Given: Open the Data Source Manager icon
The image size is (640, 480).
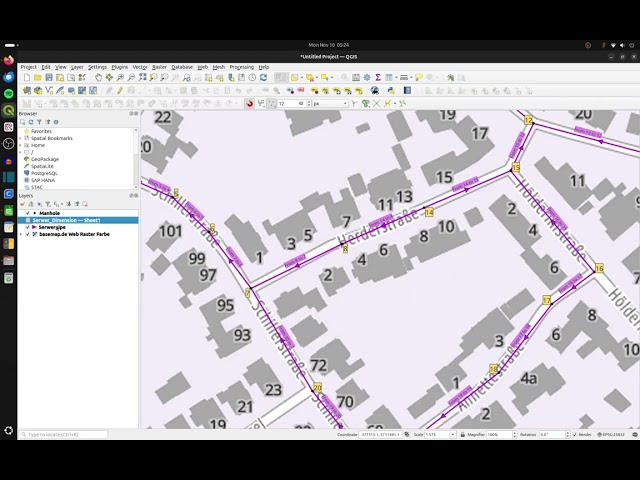Looking at the screenshot, I should click(x=27, y=91).
